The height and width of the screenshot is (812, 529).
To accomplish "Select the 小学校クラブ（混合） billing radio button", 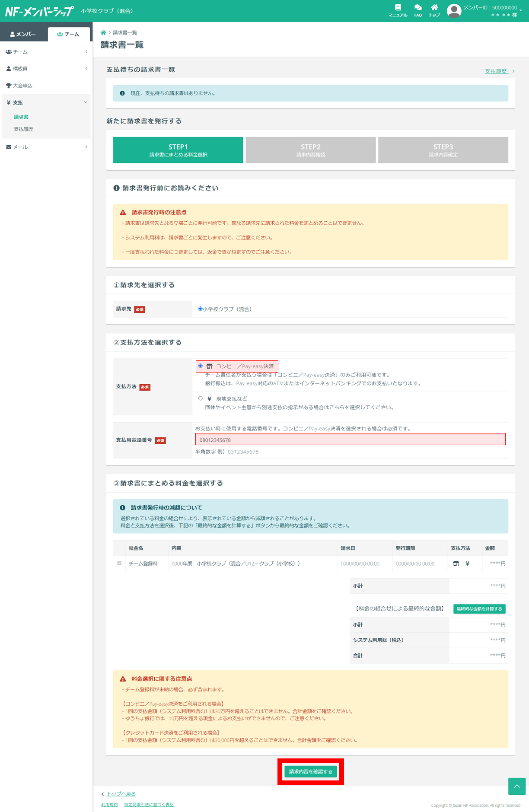I will (x=200, y=309).
